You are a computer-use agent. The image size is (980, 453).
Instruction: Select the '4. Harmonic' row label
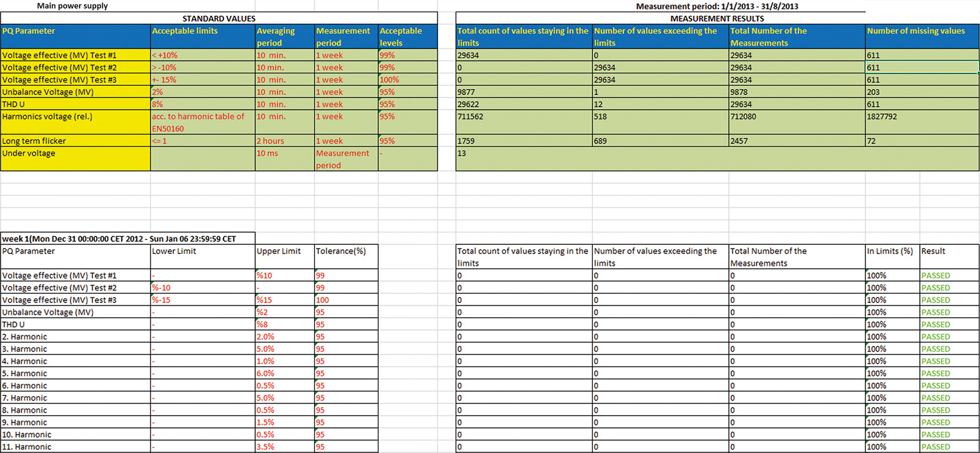[x=75, y=361]
